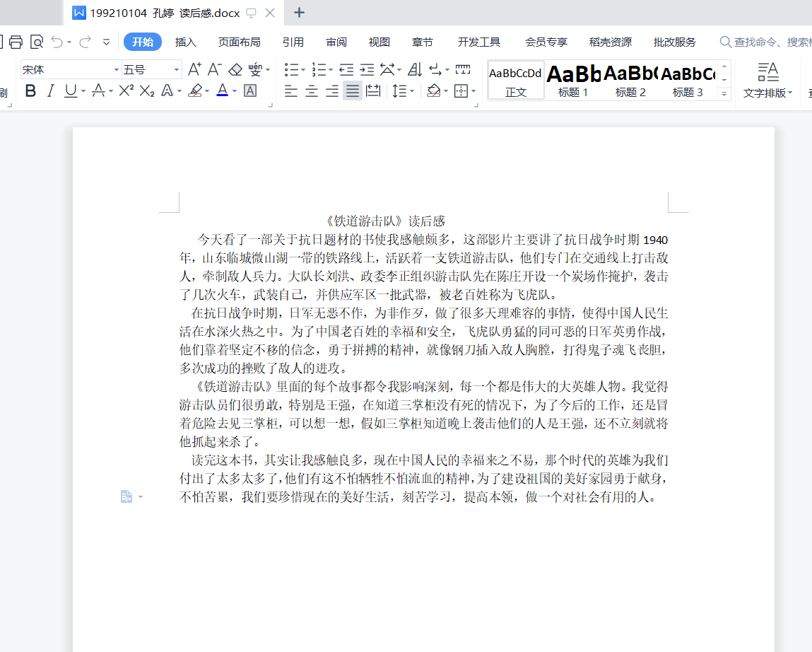Click the increase indent icon
The width and height of the screenshot is (812, 652).
[x=367, y=69]
